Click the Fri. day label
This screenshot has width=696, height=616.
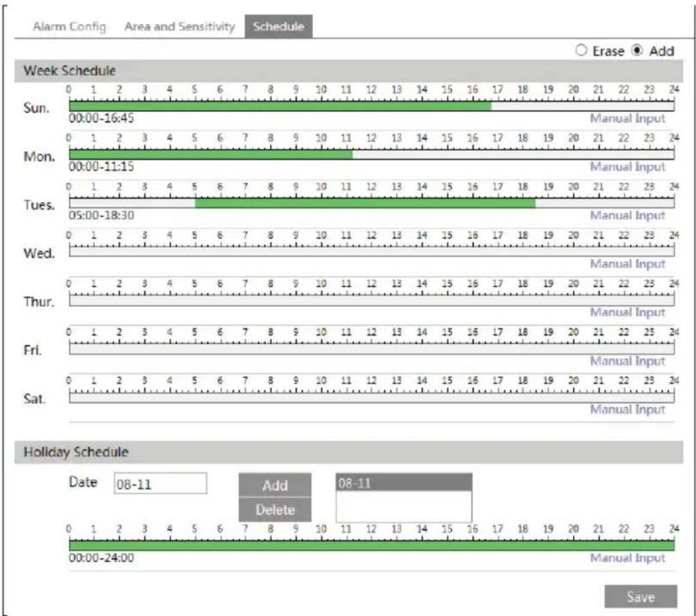coord(32,351)
